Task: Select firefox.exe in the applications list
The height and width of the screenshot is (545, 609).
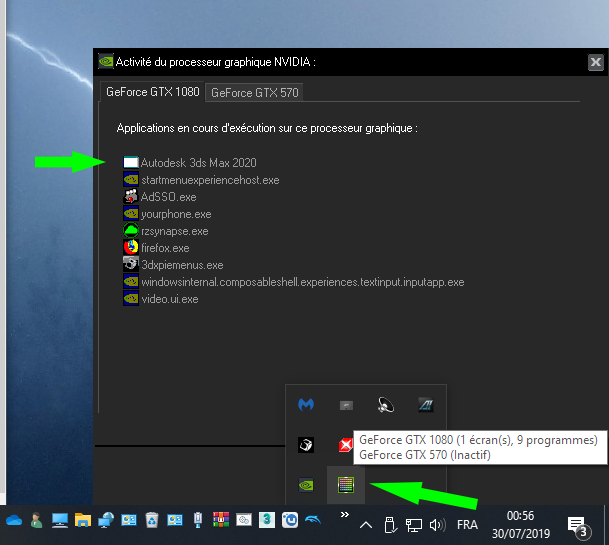Action: (x=157, y=248)
